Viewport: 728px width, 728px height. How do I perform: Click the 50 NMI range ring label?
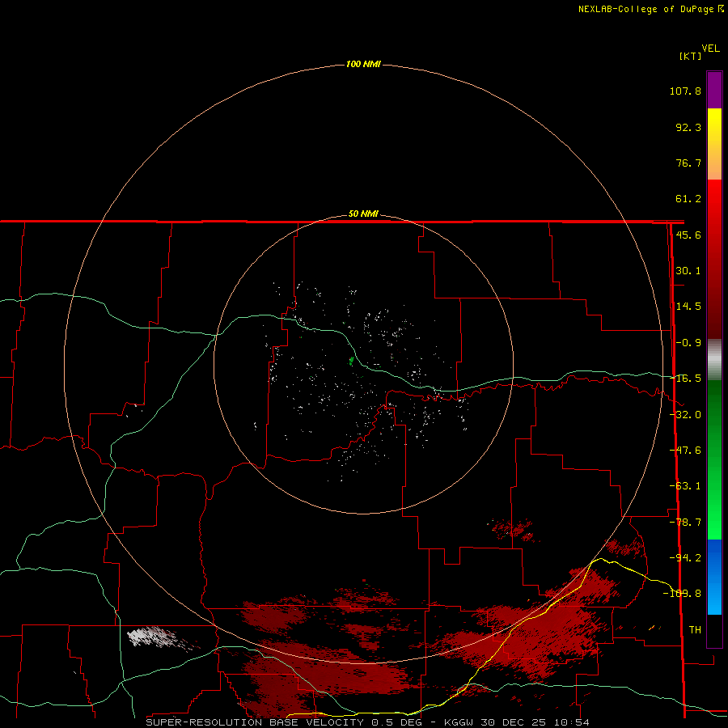363,214
